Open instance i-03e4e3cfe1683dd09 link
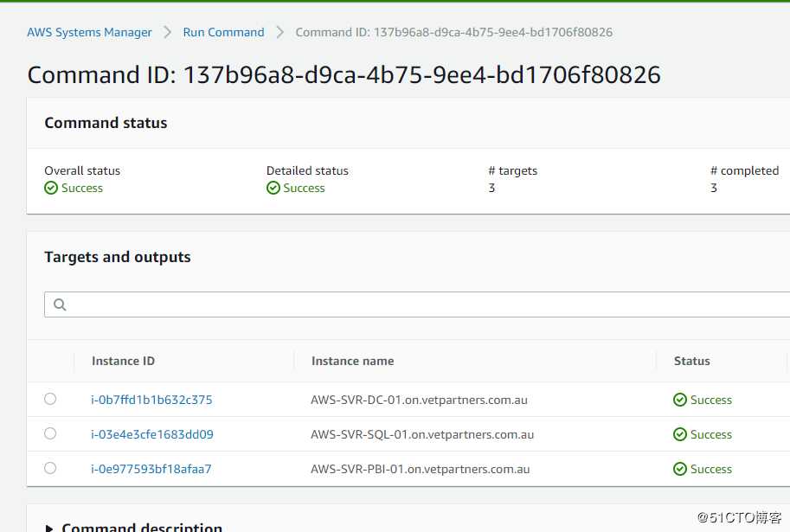 (x=152, y=434)
